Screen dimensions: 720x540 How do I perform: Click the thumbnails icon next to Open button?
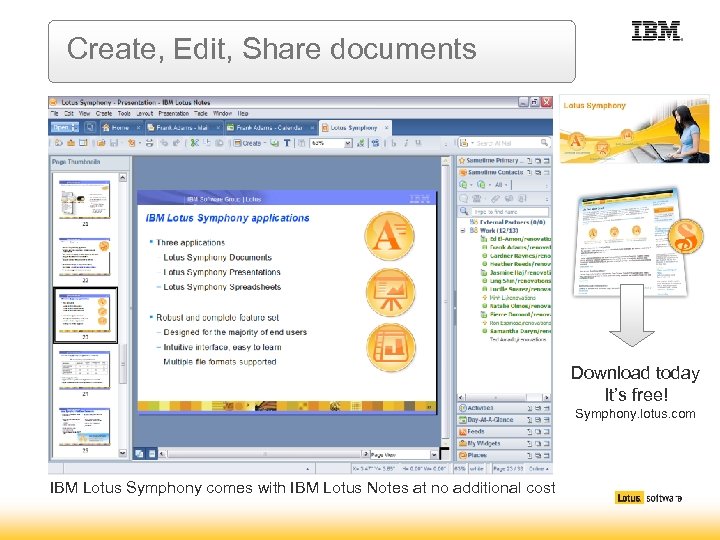[x=90, y=127]
